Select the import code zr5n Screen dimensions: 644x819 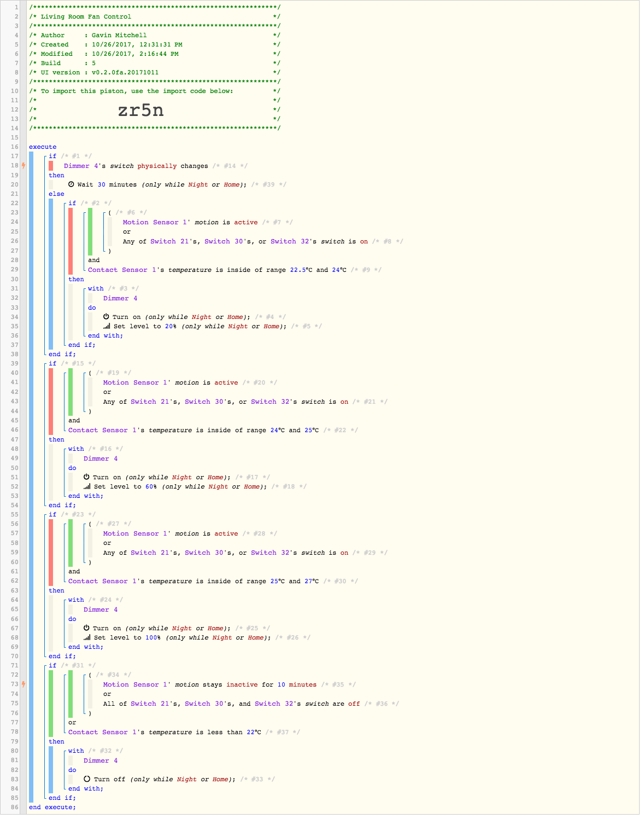[x=141, y=110]
